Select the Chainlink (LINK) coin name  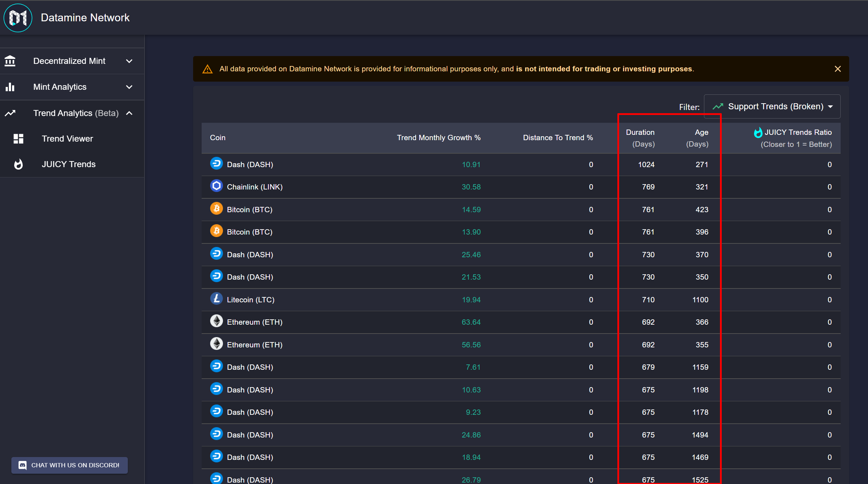pos(255,187)
